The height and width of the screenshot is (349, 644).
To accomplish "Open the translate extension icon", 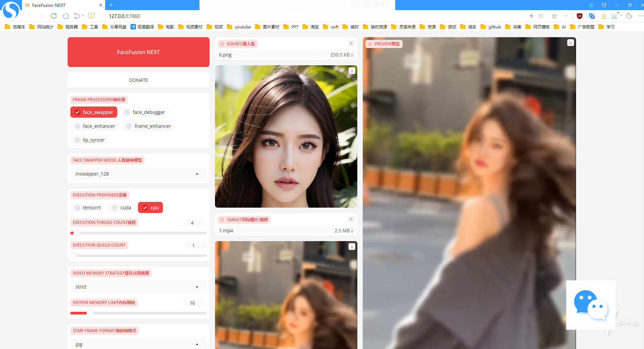I will [592, 16].
